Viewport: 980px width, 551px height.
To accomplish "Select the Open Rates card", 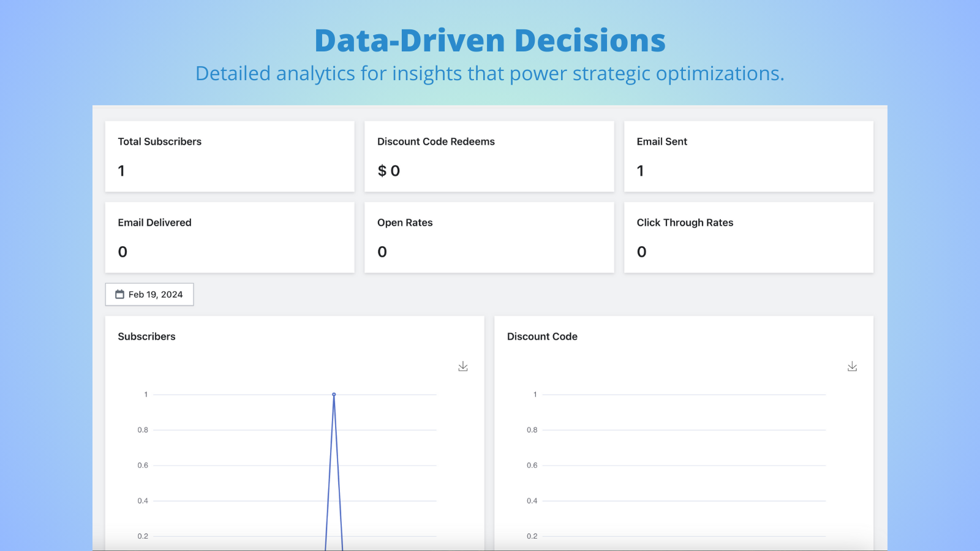I will point(489,238).
